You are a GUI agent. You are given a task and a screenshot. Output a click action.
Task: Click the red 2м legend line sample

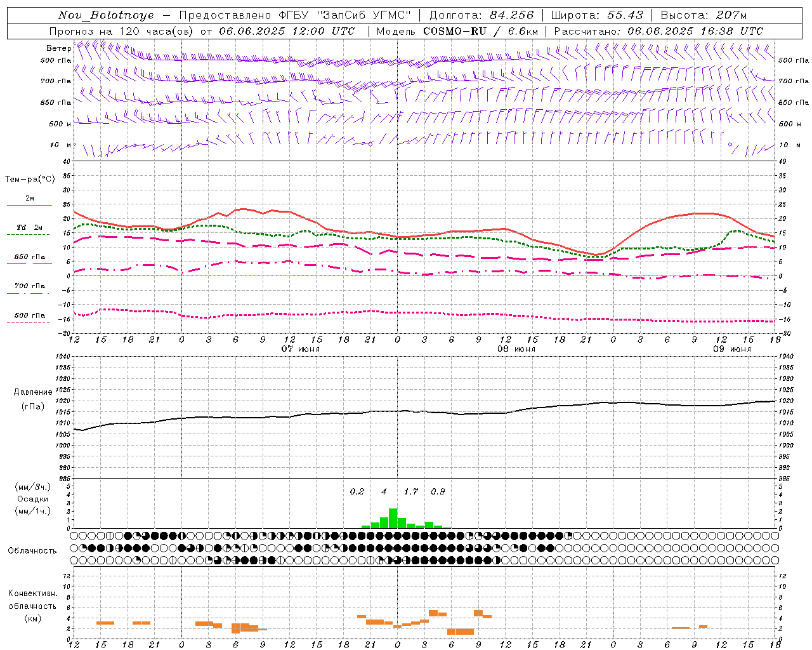[x=29, y=206]
